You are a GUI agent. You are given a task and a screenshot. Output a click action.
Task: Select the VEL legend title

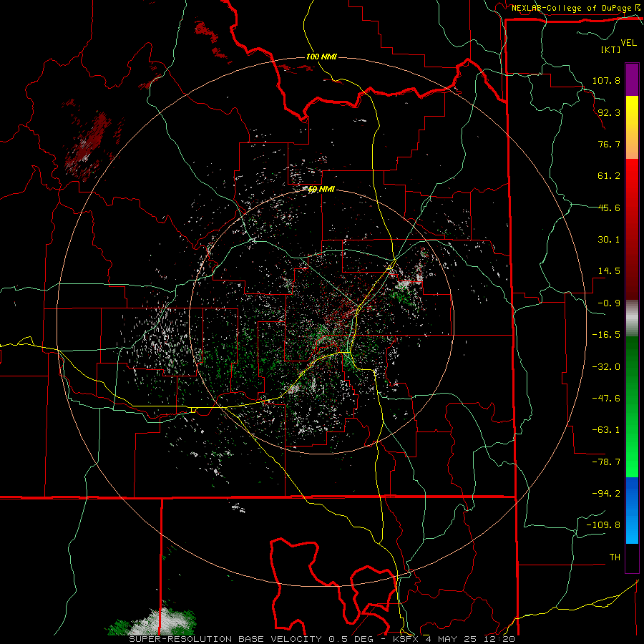pyautogui.click(x=628, y=43)
